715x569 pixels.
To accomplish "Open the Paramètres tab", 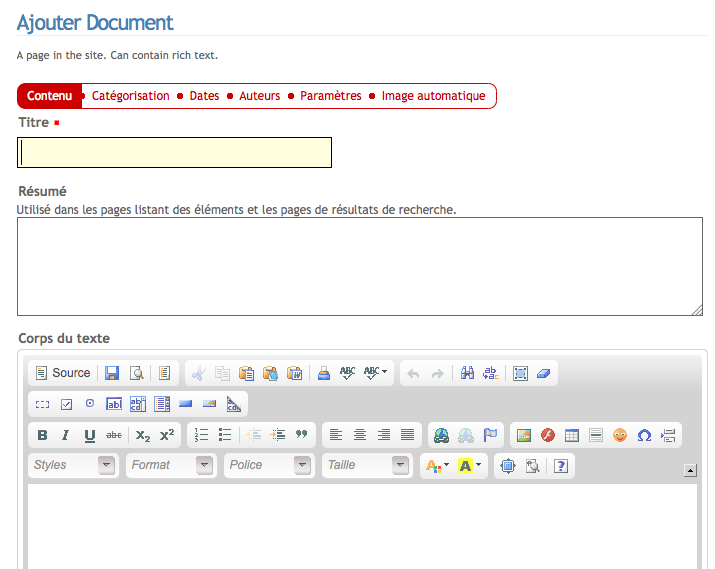I will [x=331, y=96].
